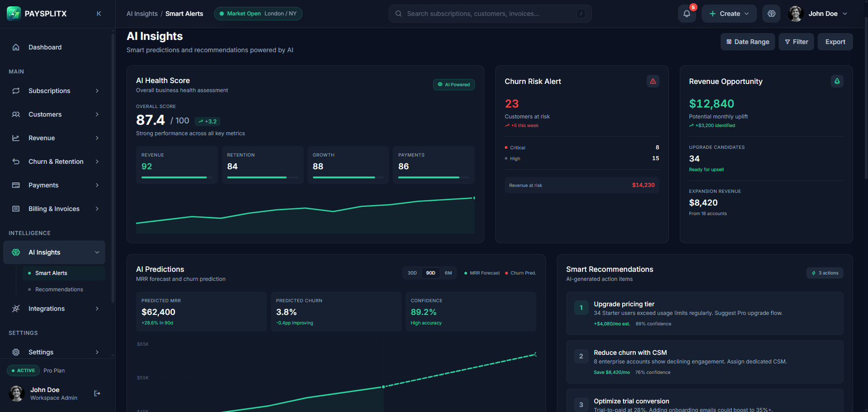Click the Subscriptions refresh icon

[x=16, y=91]
